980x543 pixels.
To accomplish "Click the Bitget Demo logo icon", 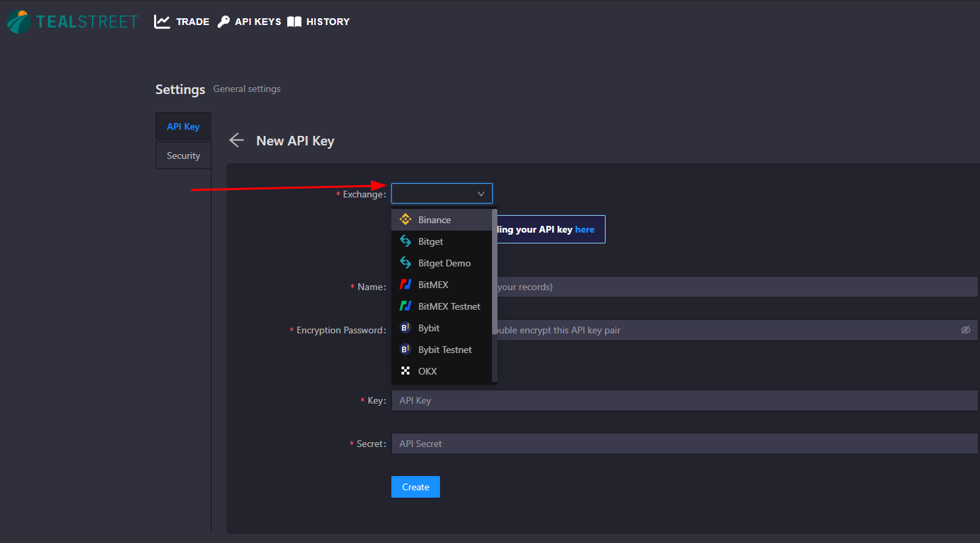I will (x=406, y=263).
